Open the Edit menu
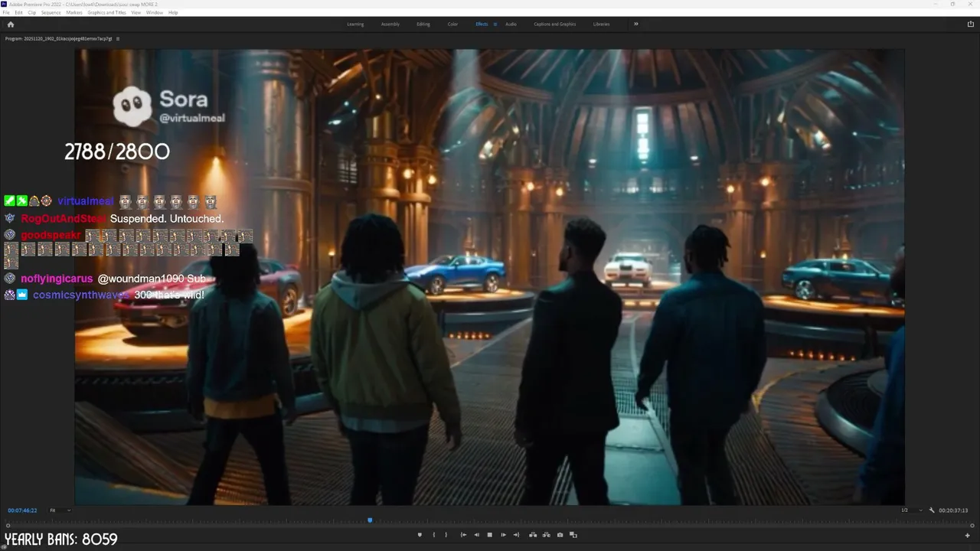Image resolution: width=980 pixels, height=551 pixels. coord(18,12)
